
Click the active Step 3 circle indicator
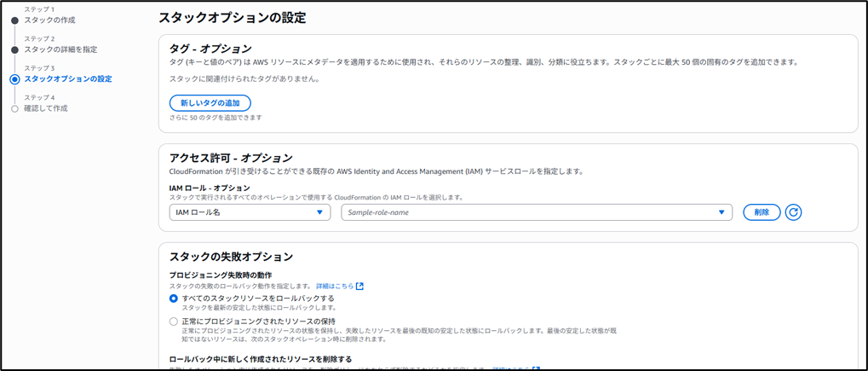(14, 79)
